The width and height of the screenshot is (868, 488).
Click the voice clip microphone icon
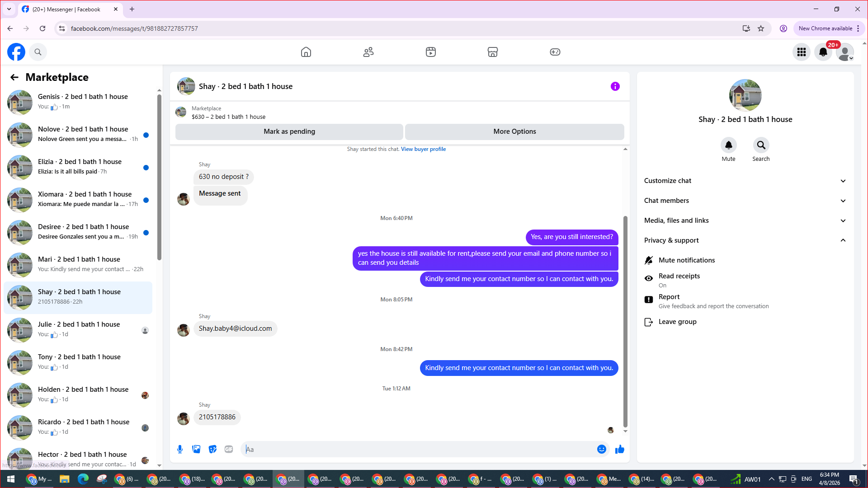coord(180,449)
